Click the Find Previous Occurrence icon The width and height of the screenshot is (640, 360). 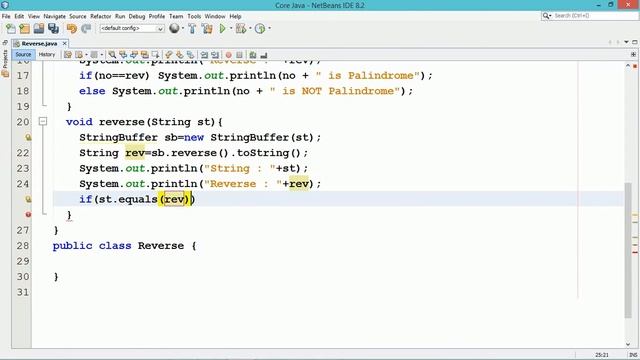tap(123, 55)
